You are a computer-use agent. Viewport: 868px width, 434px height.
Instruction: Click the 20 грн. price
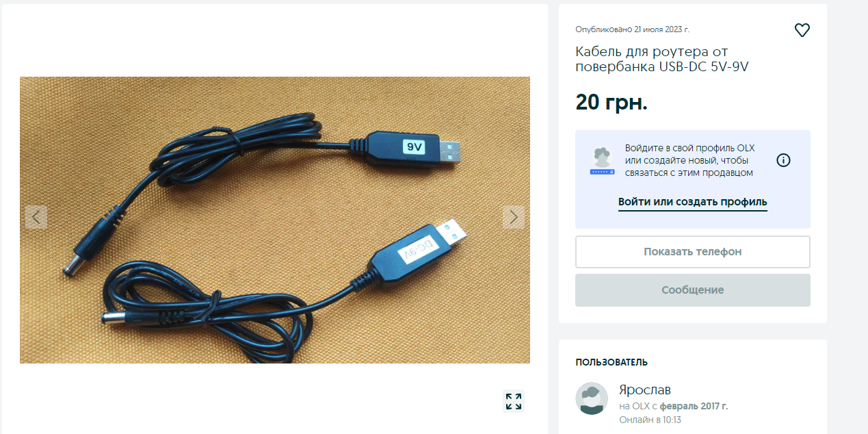pyautogui.click(x=611, y=102)
